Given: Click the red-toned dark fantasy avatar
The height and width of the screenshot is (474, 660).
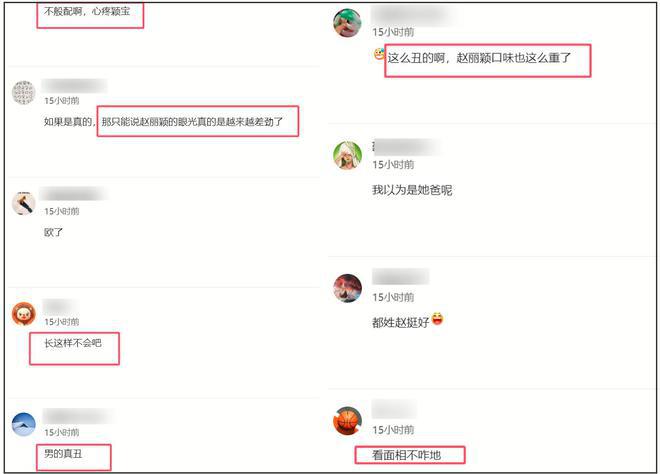Looking at the screenshot, I should 347,288.
